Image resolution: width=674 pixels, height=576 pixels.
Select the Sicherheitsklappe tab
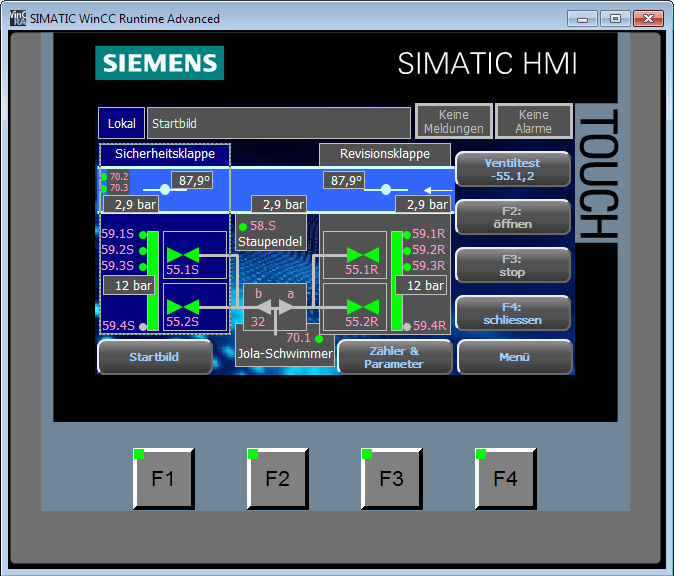point(165,154)
